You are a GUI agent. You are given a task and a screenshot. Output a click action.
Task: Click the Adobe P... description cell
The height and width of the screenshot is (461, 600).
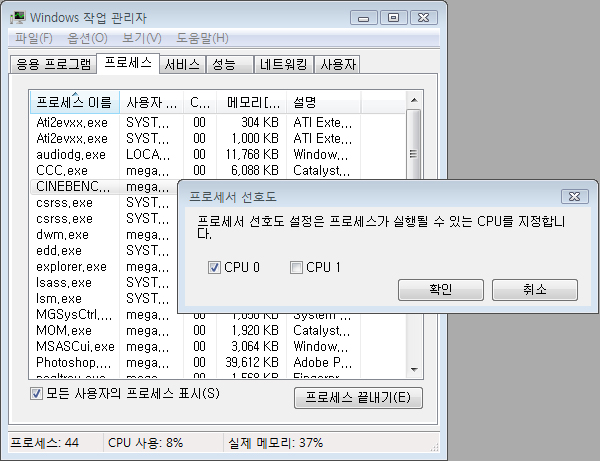(323, 363)
